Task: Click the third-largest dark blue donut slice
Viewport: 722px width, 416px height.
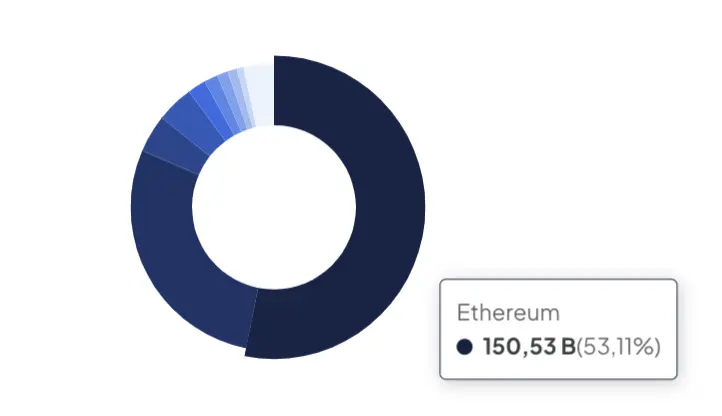Action: 176,146
